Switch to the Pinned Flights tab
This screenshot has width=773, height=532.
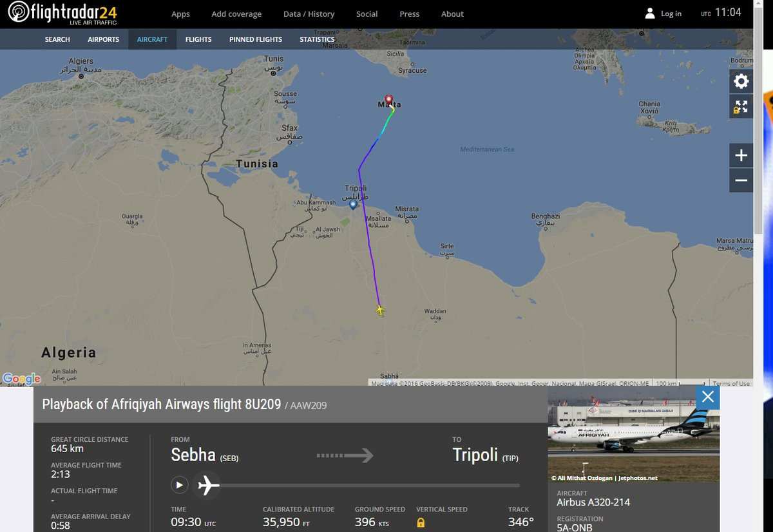[256, 39]
